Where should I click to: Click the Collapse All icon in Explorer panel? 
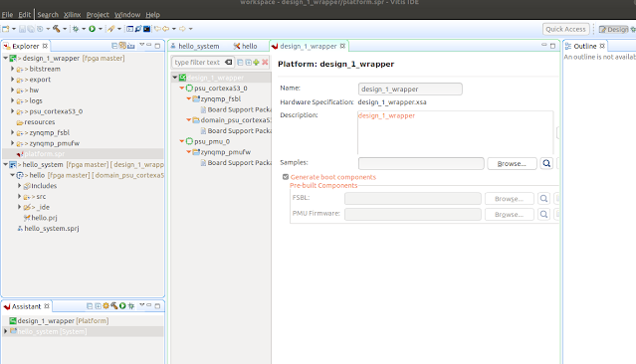pos(114,46)
